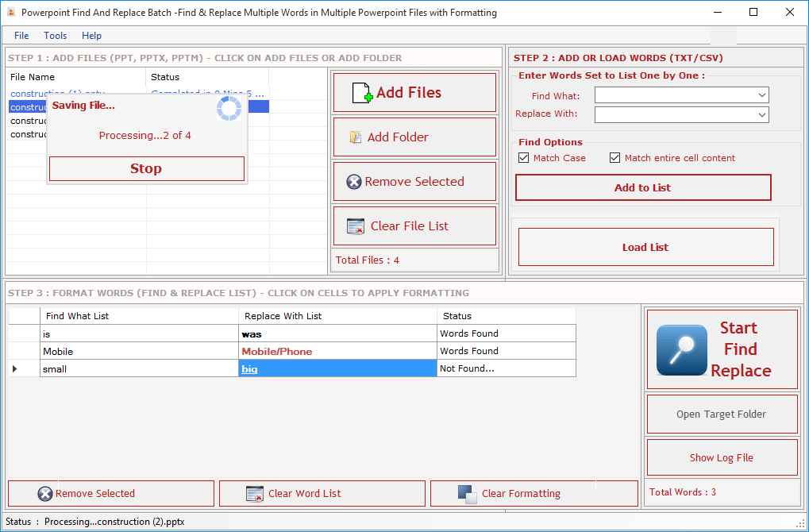Click the Add Files button label
The image size is (809, 532).
(409, 93)
